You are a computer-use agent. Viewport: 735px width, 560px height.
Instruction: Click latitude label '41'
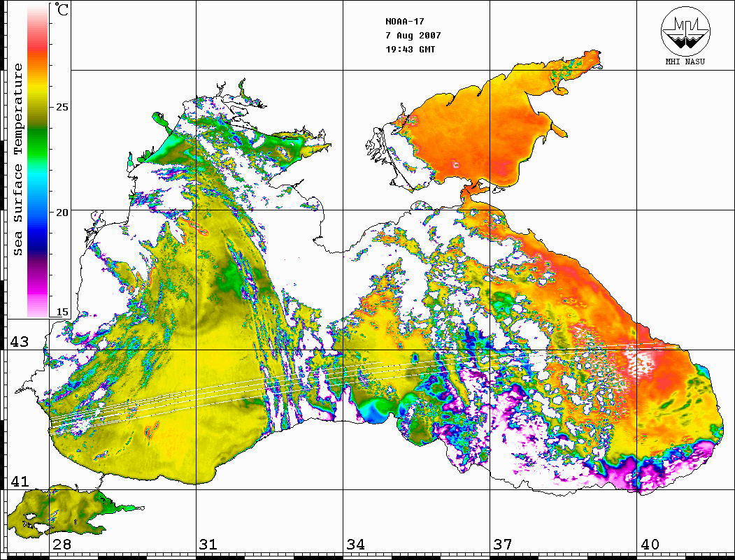click(x=19, y=481)
